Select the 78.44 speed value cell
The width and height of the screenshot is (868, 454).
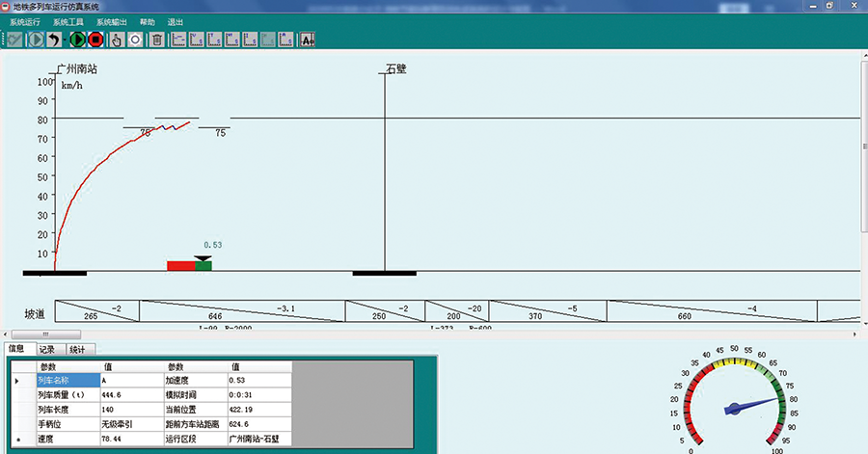tap(132, 439)
